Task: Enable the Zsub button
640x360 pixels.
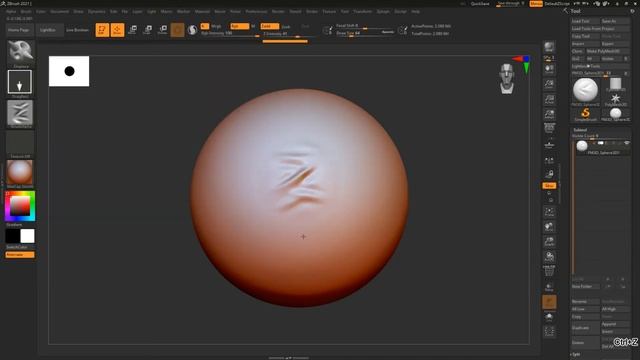Action: [286, 27]
